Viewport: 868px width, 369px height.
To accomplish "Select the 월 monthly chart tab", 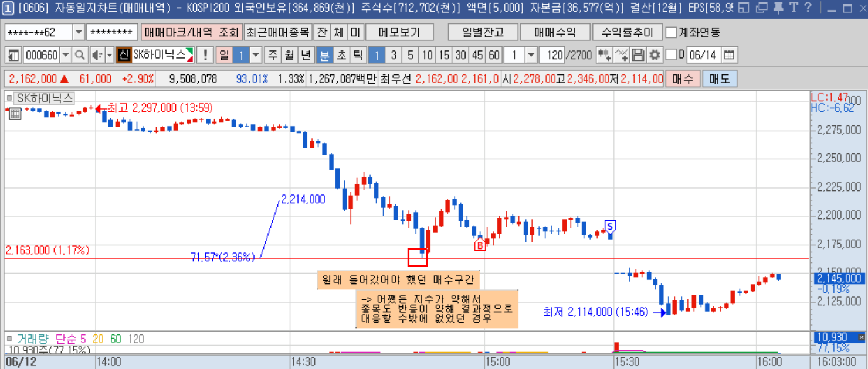I will (x=289, y=56).
